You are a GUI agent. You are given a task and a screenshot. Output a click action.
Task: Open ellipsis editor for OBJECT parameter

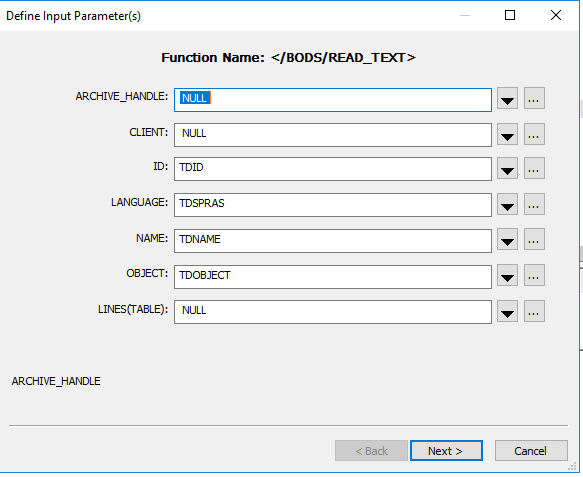point(534,275)
